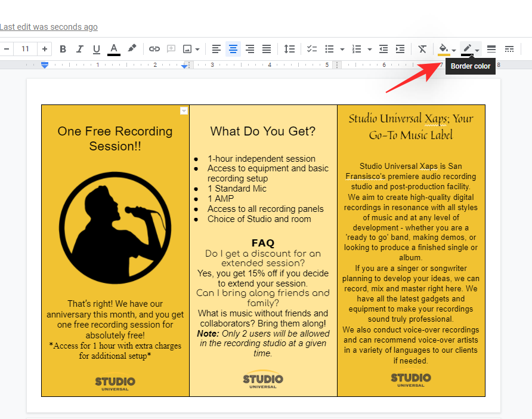
Task: Expand the bulleted list options arrow
Action: pyautogui.click(x=342, y=50)
